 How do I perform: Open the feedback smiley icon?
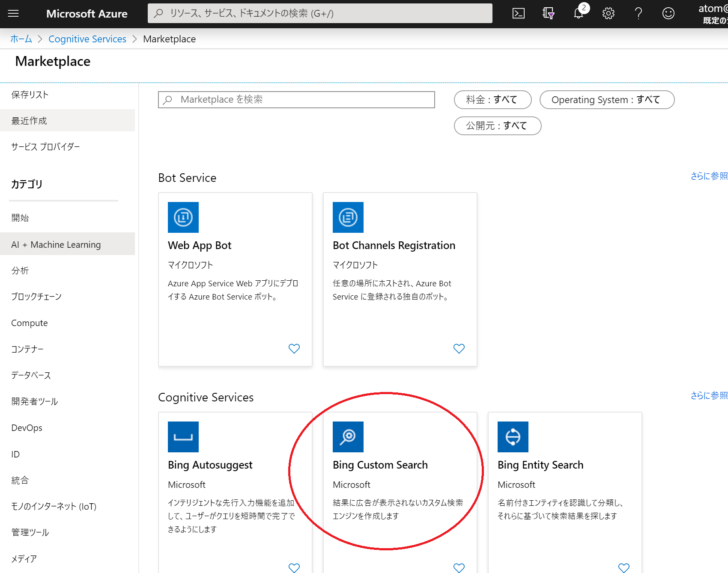[x=668, y=13]
